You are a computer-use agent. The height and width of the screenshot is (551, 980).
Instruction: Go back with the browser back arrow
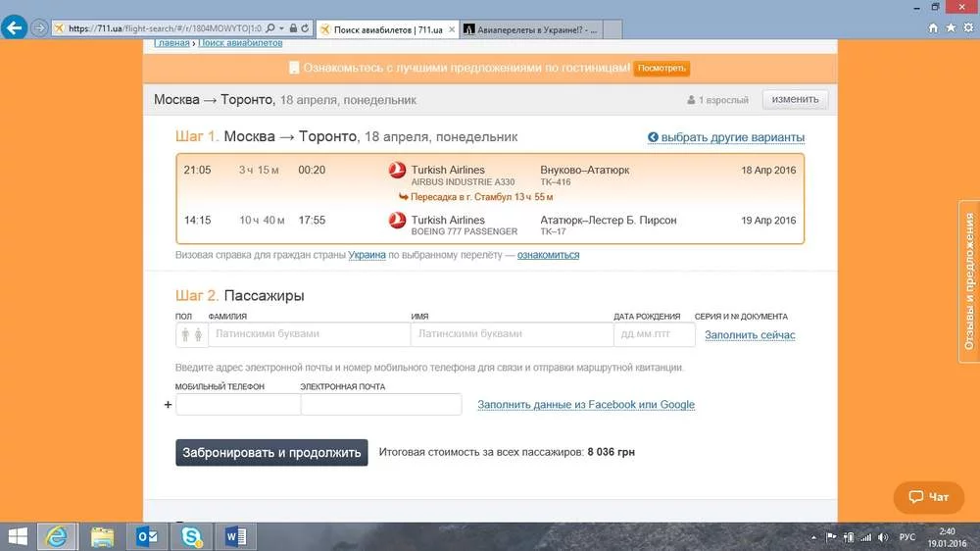[x=14, y=27]
